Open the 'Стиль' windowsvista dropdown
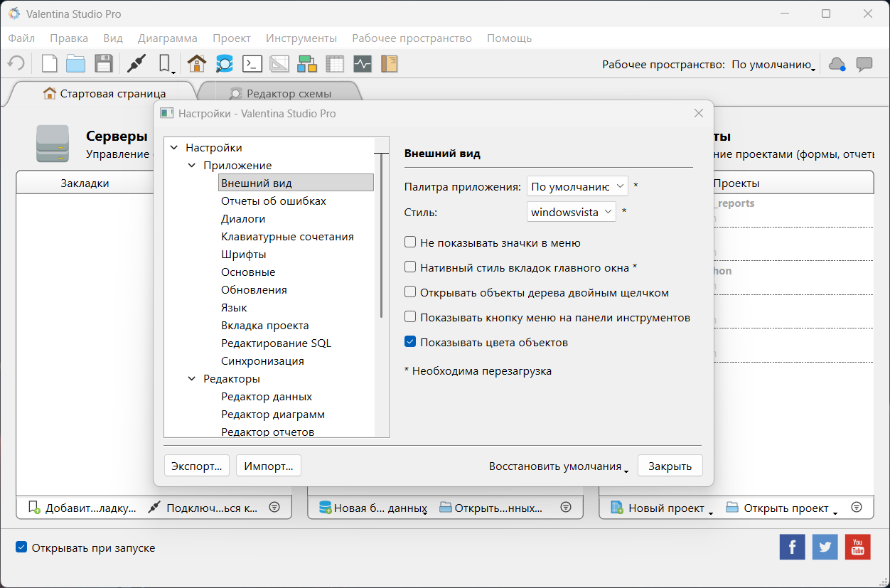The image size is (890, 588). [572, 212]
